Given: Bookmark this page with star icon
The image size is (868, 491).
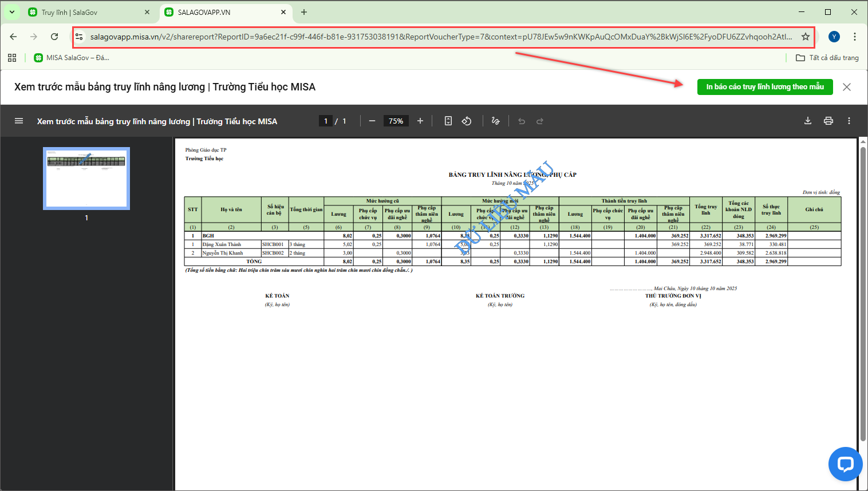Looking at the screenshot, I should 805,37.
